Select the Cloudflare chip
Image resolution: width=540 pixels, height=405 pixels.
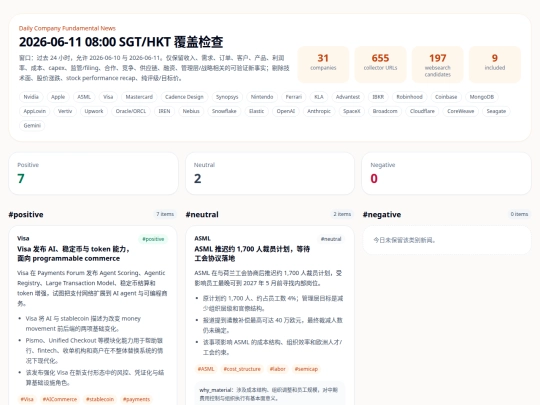pyautogui.click(x=422, y=111)
